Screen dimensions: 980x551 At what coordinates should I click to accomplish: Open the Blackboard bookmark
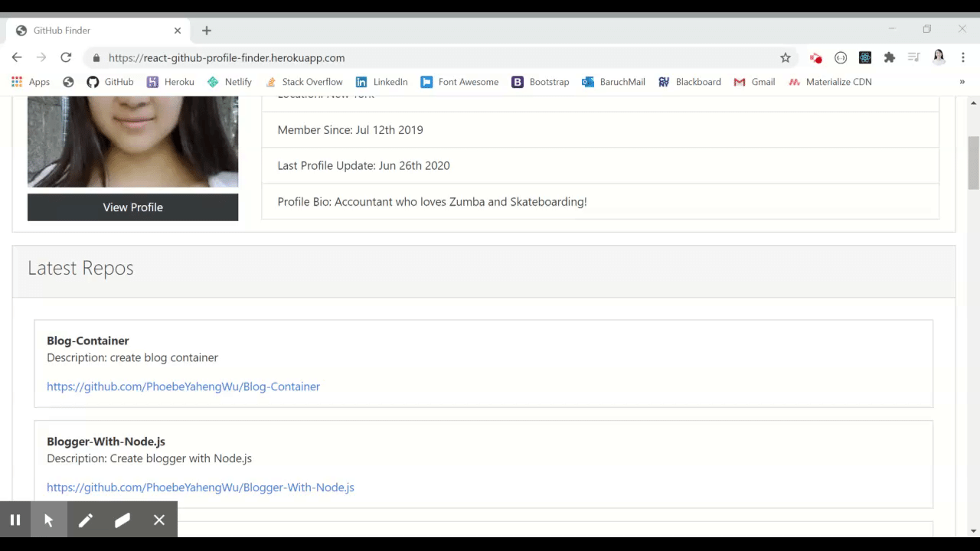point(690,82)
